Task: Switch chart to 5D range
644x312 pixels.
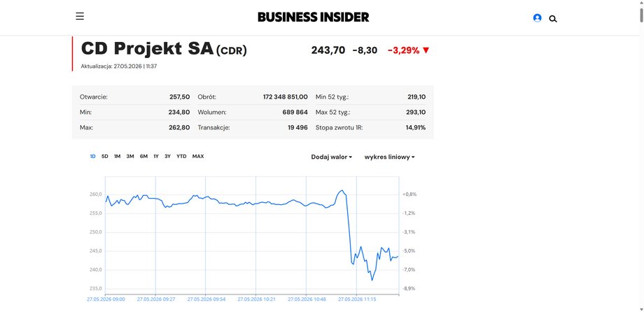Action: [105, 157]
